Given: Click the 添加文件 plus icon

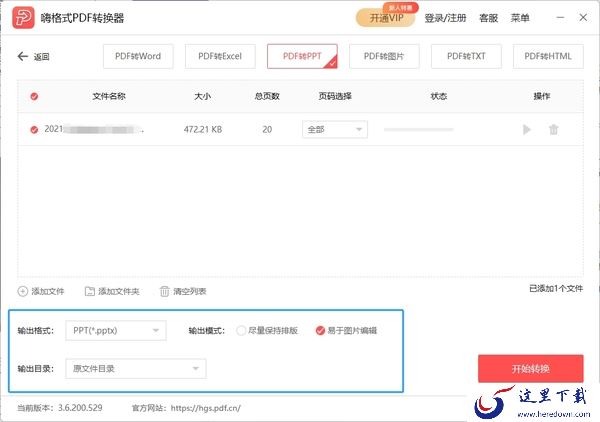Looking at the screenshot, I should click(23, 291).
